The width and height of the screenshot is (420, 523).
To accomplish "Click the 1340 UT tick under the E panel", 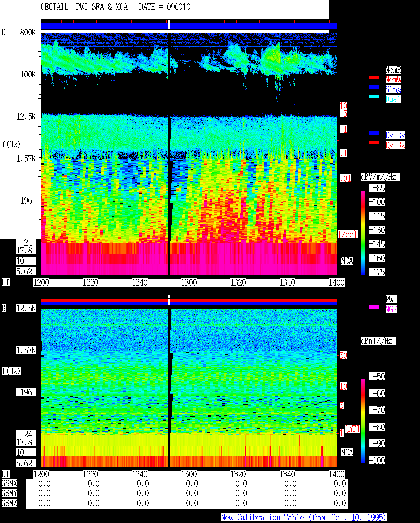I will click(x=287, y=282).
